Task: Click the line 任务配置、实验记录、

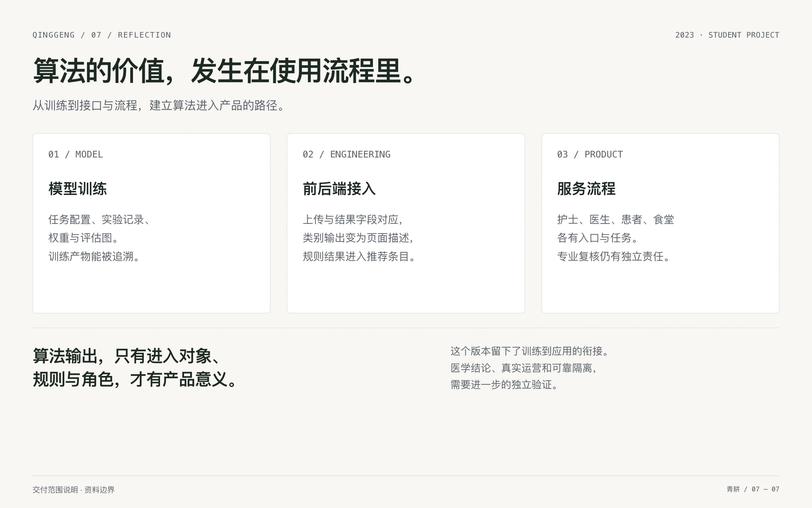Action: point(99,219)
